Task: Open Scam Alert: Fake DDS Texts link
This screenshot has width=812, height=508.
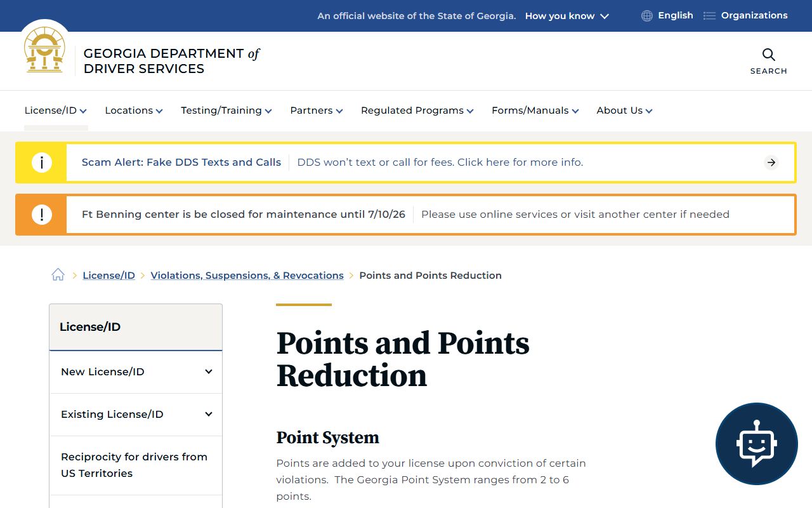Action: point(181,163)
